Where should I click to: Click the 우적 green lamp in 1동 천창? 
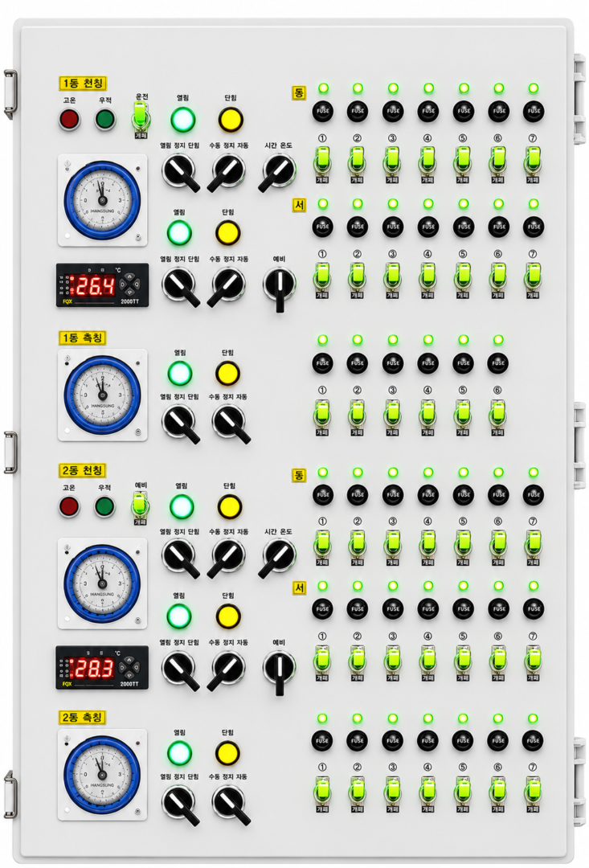click(x=104, y=119)
